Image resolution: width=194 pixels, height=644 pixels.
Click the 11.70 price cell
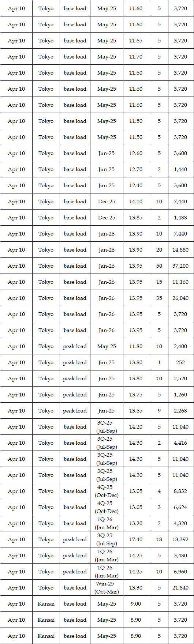click(x=136, y=57)
